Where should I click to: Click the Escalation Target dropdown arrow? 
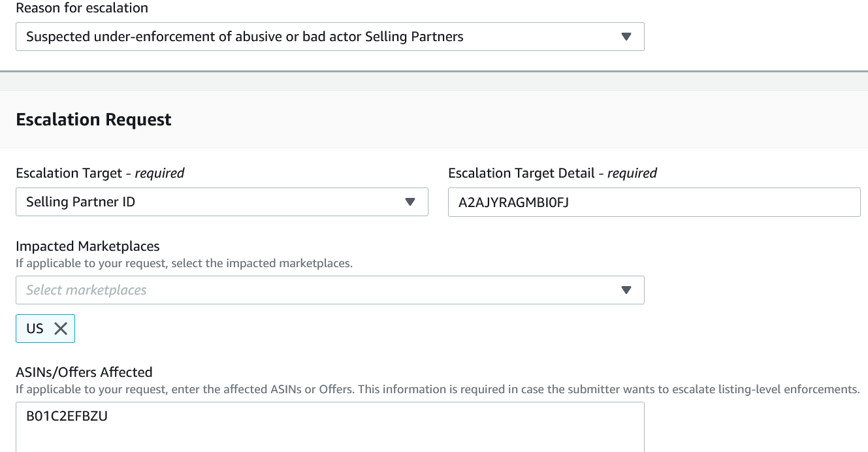(x=410, y=202)
